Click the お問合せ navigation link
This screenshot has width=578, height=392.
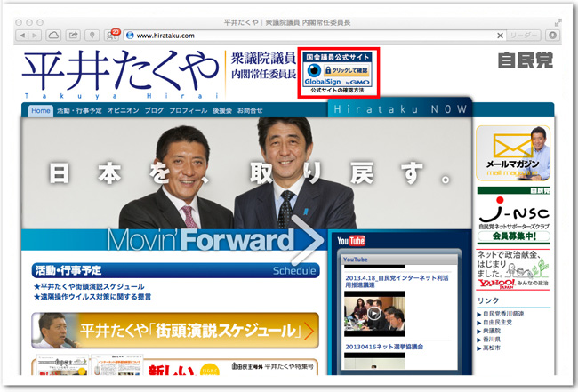click(x=250, y=111)
